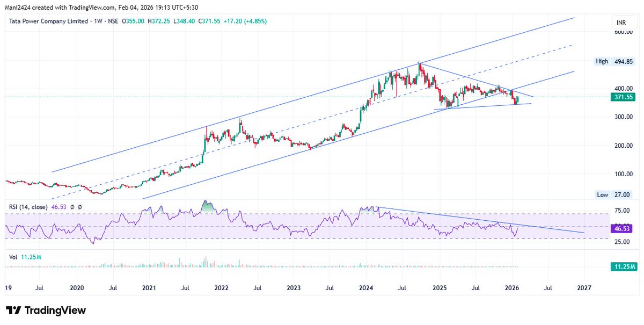Click the 2023 time axis label
This screenshot has height=325, width=644.
pos(294,288)
